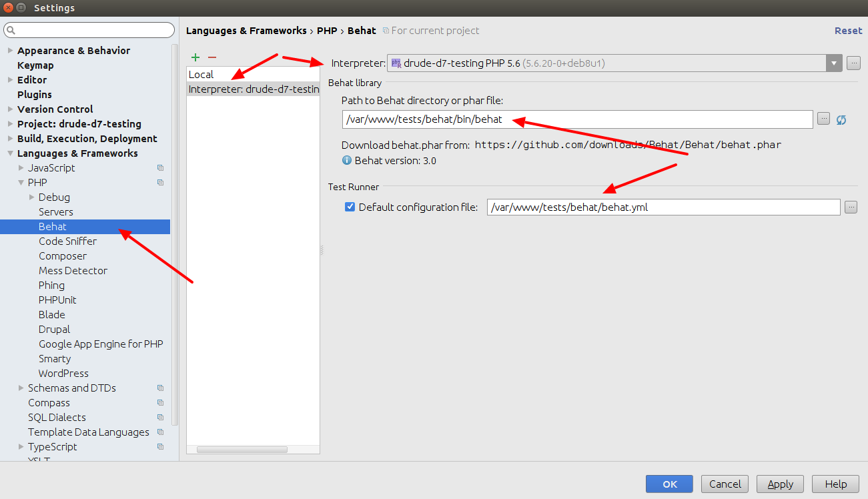This screenshot has height=499, width=868.
Task: Select Interpreter: drude-d7-testing list entry
Action: tap(254, 89)
